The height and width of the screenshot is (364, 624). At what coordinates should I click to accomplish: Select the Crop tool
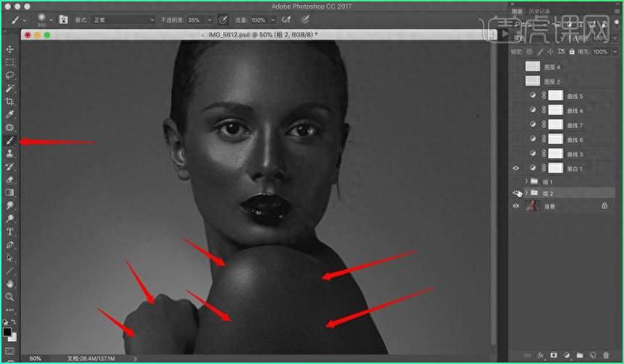pyautogui.click(x=10, y=101)
